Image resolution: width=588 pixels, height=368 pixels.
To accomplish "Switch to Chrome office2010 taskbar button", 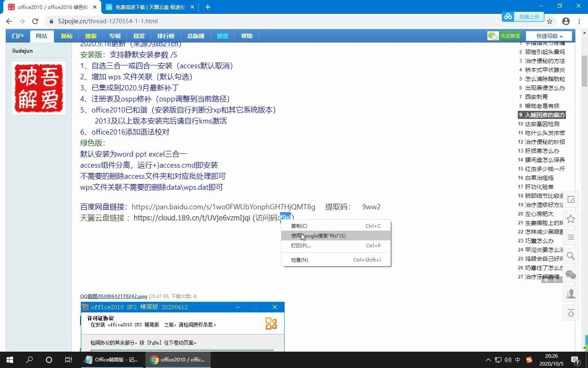I will [178, 360].
